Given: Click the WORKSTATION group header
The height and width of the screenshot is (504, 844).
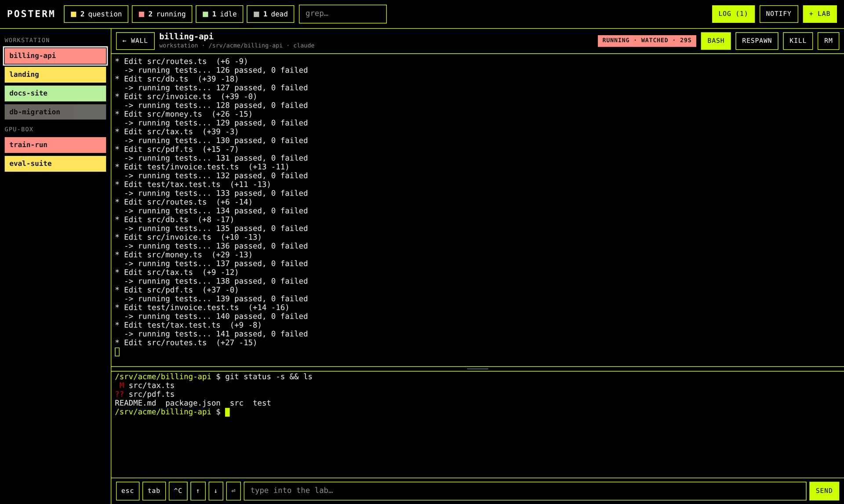Looking at the screenshot, I should point(27,40).
